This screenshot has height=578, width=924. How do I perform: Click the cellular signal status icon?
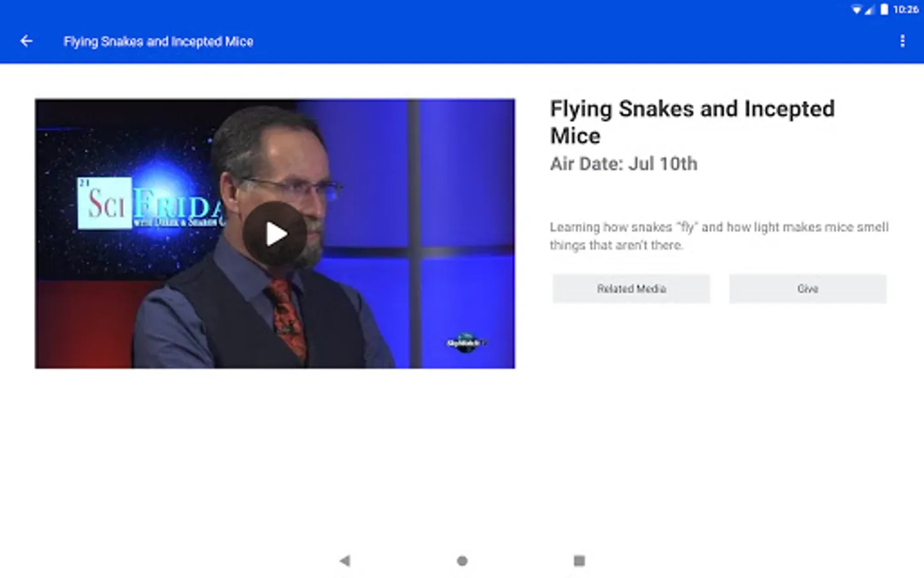point(869,10)
